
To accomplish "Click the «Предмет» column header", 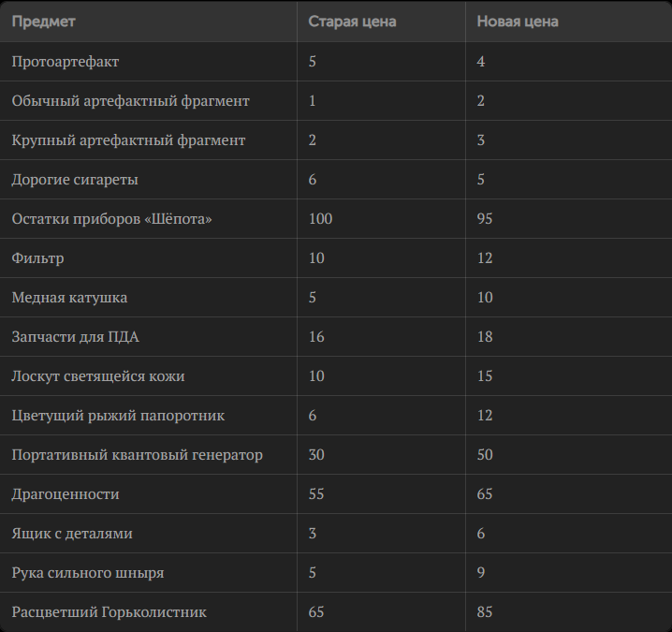I will [x=44, y=22].
